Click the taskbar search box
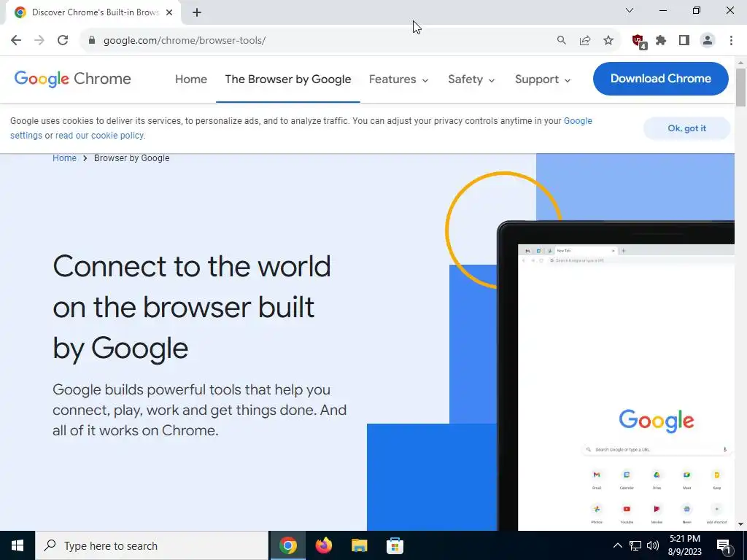Screen dimensions: 747x560 152,545
